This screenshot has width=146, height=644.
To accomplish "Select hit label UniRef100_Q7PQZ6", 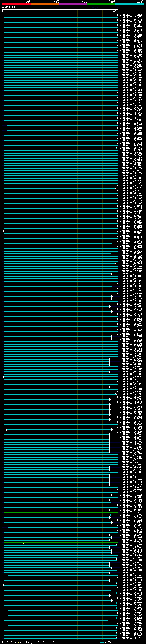I will (131, 520).
